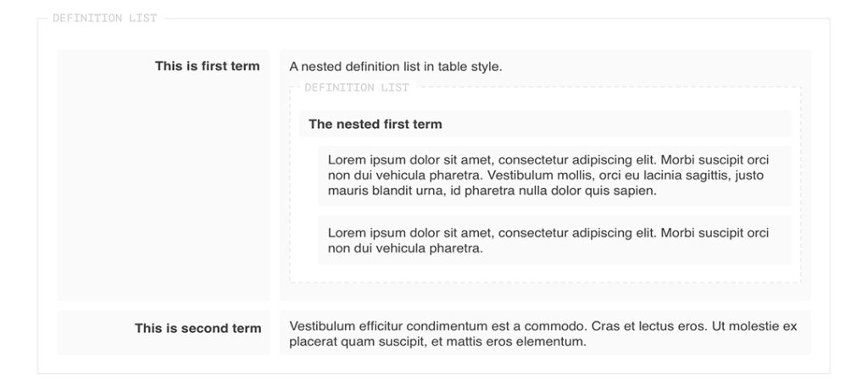Click the 'Vestibulum efficitur condimentum' definition text
Screen dimensions: 868x388
click(x=545, y=333)
